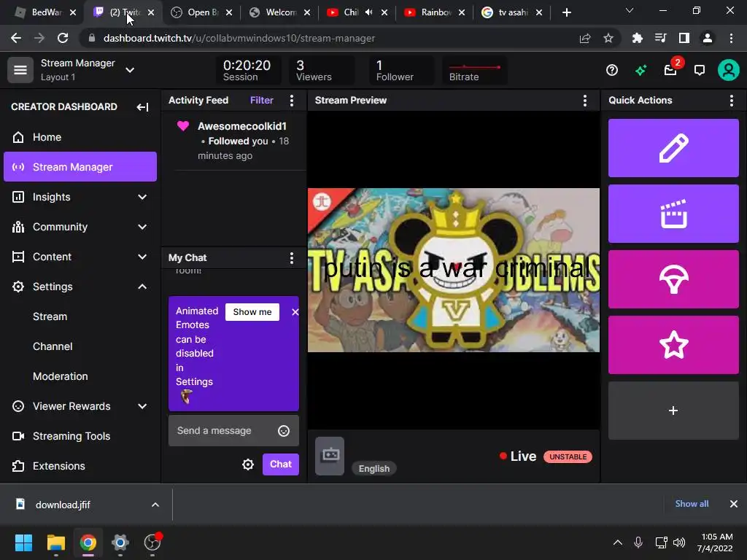Go to Home in the dashboard sidebar
The width and height of the screenshot is (747, 560).
tap(80, 137)
